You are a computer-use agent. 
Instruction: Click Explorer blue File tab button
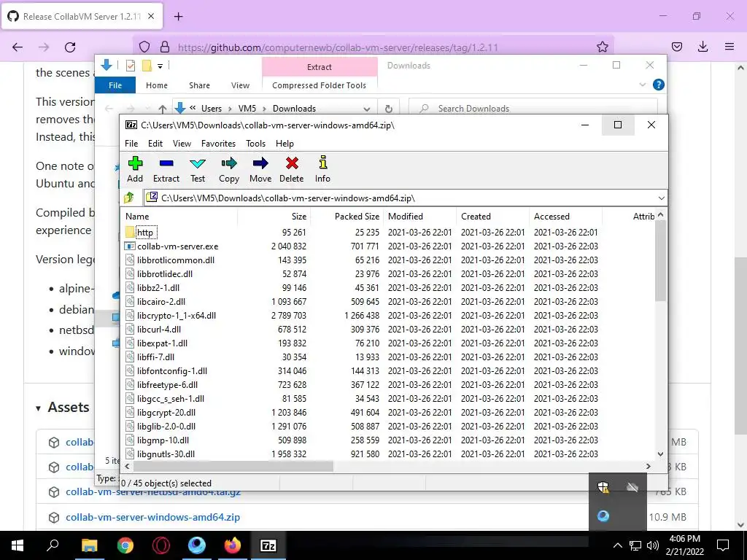[115, 85]
